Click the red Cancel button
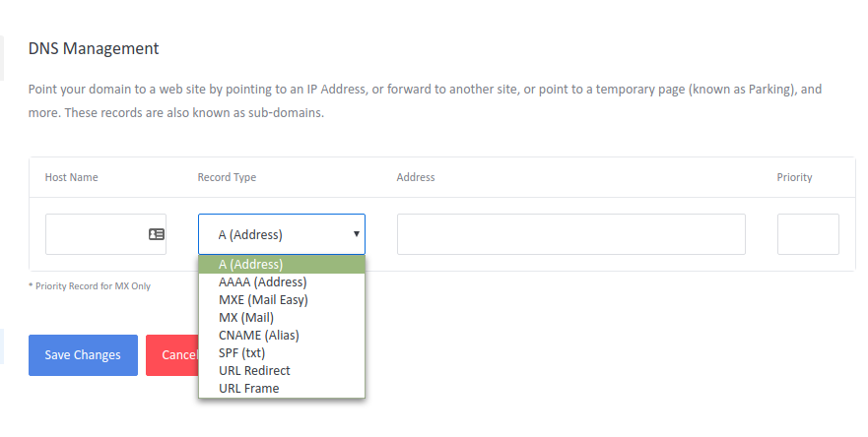The image size is (868, 437). 169,355
